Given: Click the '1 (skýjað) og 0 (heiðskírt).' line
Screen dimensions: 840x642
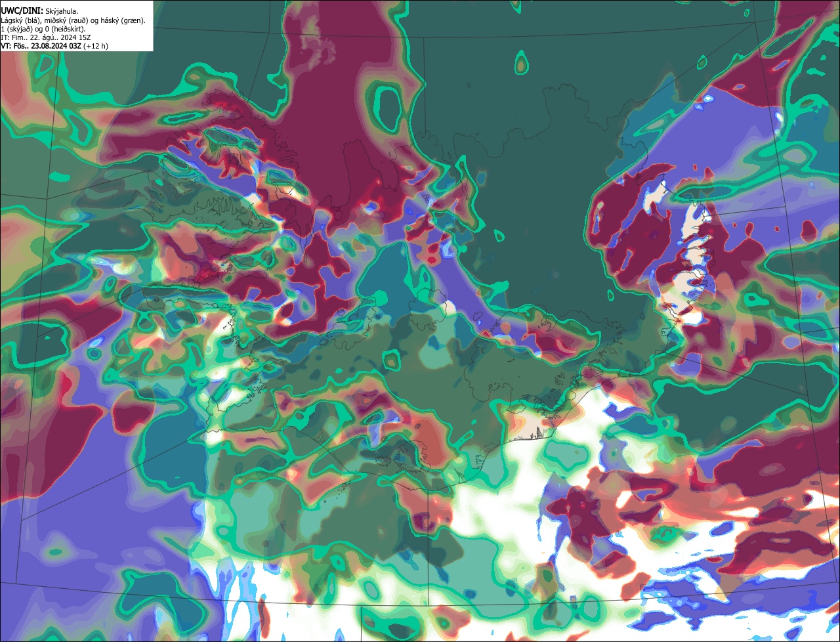Looking at the screenshot, I should tap(43, 29).
